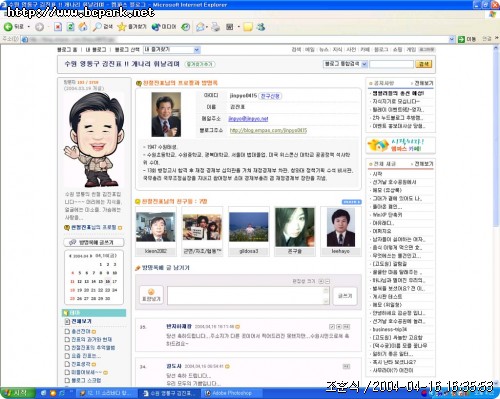Click the 친구신청 friend request button
The image size is (500, 399).
[x=270, y=96]
